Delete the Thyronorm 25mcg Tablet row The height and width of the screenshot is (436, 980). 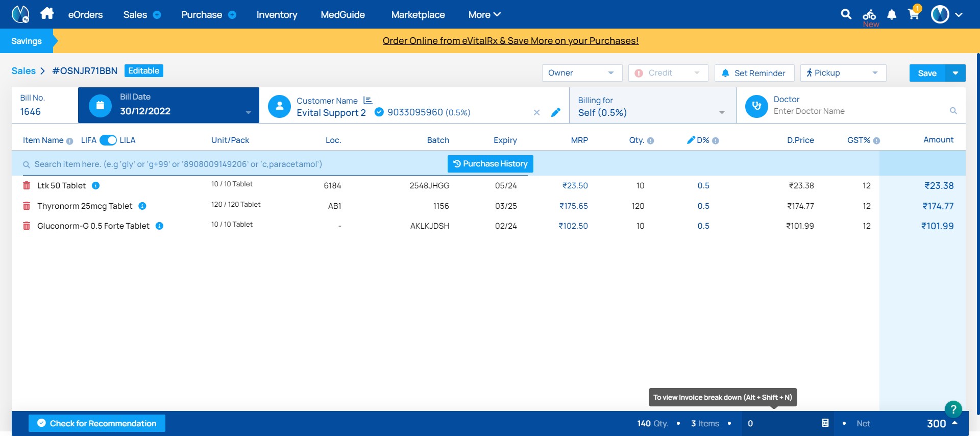click(27, 206)
